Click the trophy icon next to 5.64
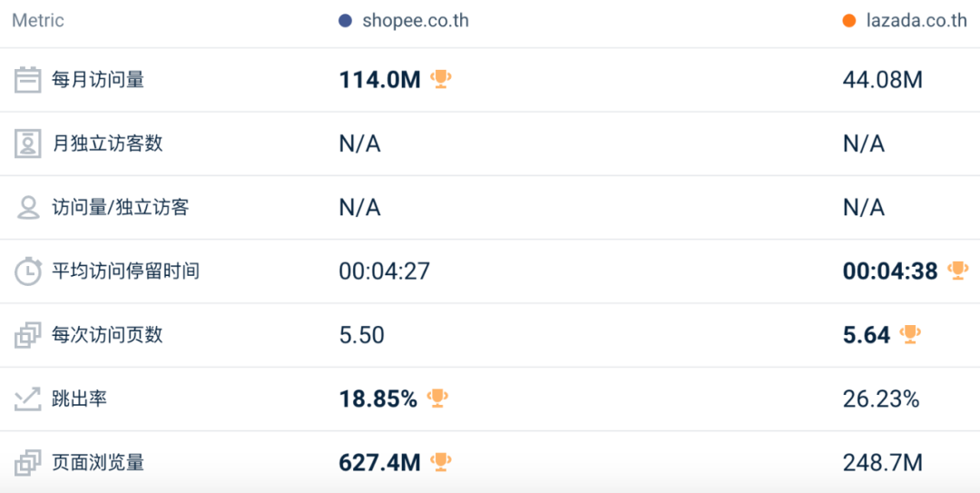 (910, 335)
